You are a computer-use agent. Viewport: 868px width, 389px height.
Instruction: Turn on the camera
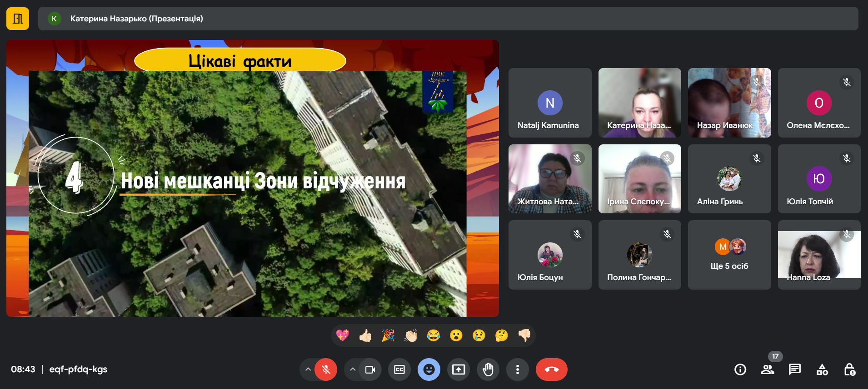pyautogui.click(x=370, y=369)
